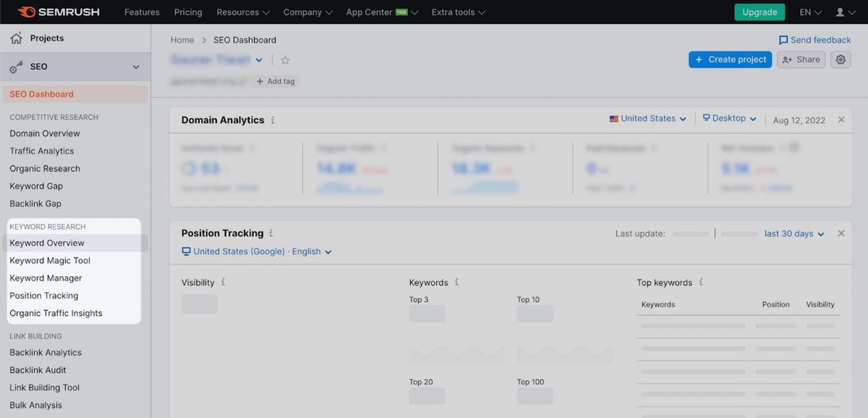Open the Desktop device type dropdown
The height and width of the screenshot is (418, 868).
coord(729,118)
